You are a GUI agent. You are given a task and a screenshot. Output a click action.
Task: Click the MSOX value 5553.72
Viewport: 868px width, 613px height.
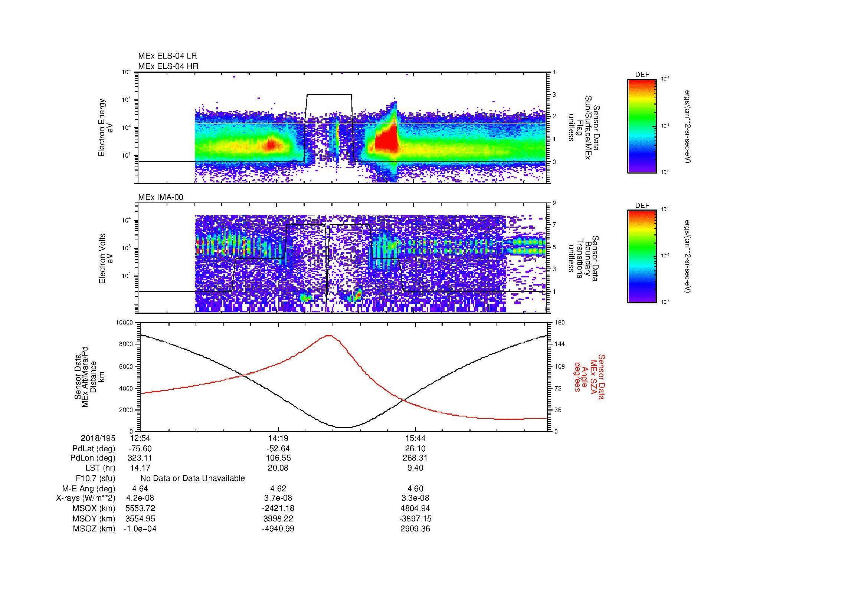tap(140, 508)
